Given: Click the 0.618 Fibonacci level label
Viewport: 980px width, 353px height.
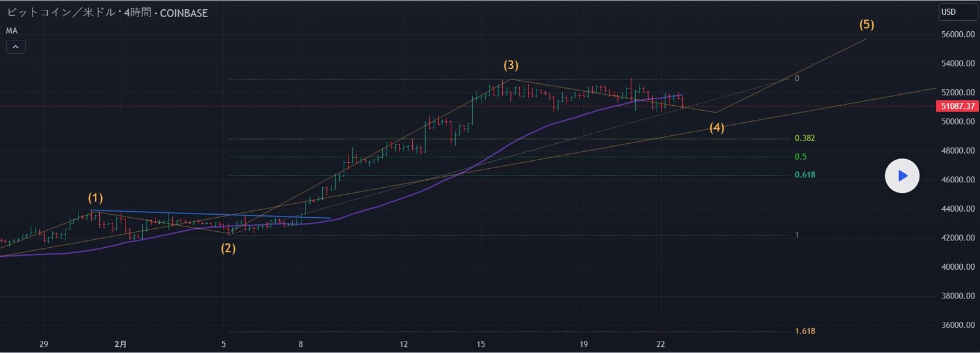Looking at the screenshot, I should click(804, 175).
